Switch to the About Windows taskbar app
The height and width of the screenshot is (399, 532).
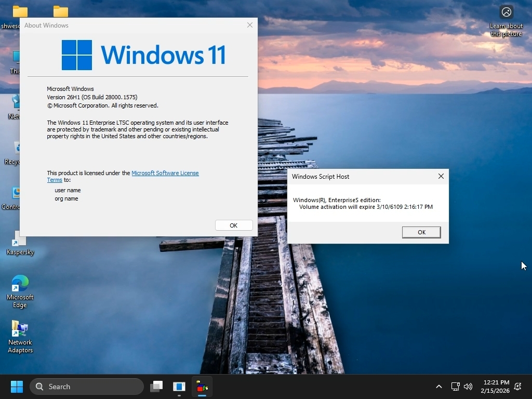(179, 387)
